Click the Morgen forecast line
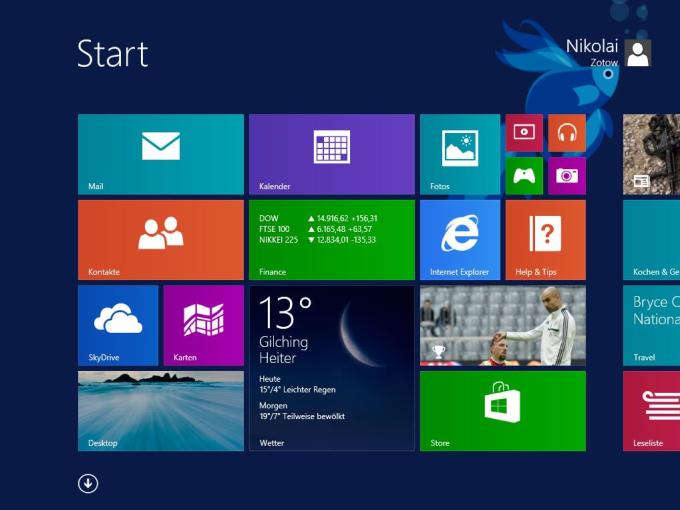This screenshot has height=510, width=680. [302, 411]
